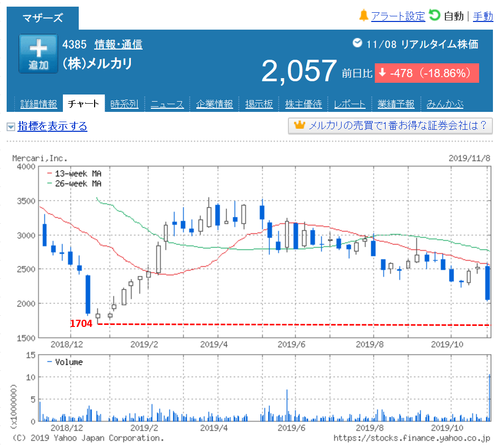Click company name (株)メルカリ
This screenshot has height=448, width=496.
pyautogui.click(x=97, y=64)
